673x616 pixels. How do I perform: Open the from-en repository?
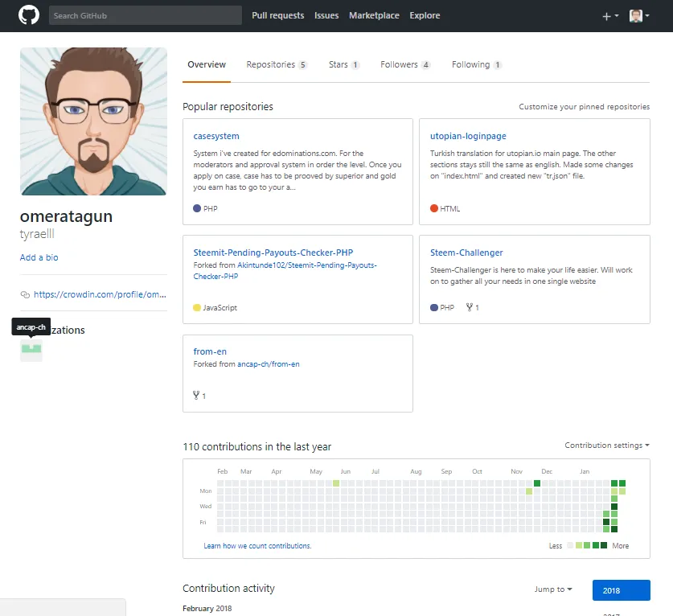(x=210, y=351)
